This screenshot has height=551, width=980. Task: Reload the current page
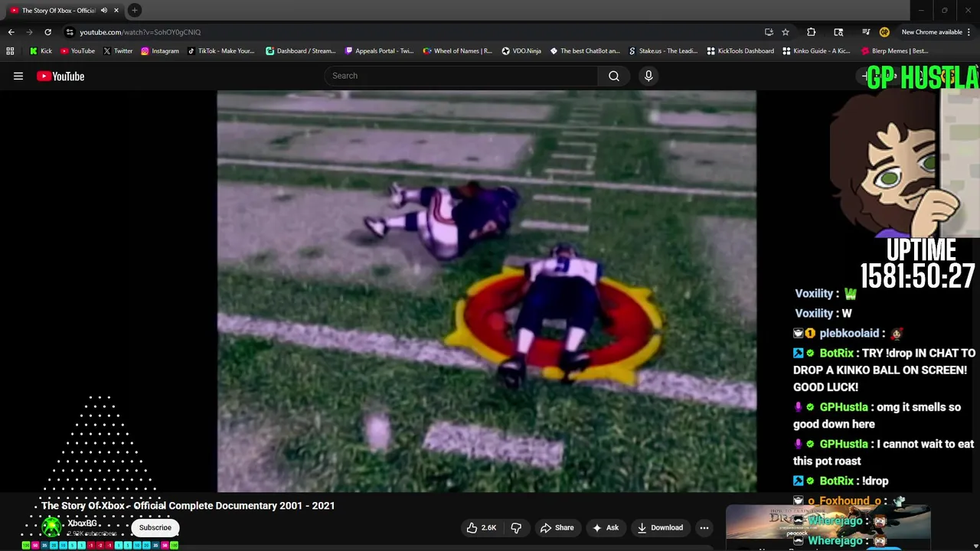[47, 32]
